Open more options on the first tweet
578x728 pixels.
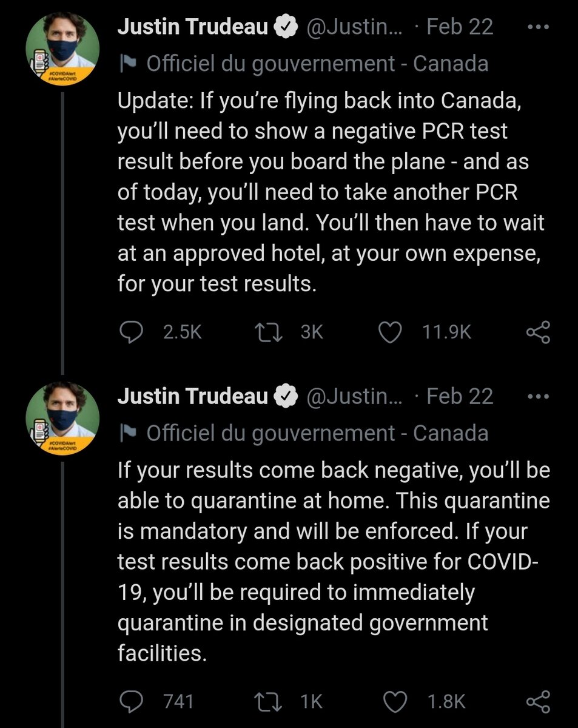pyautogui.click(x=537, y=27)
